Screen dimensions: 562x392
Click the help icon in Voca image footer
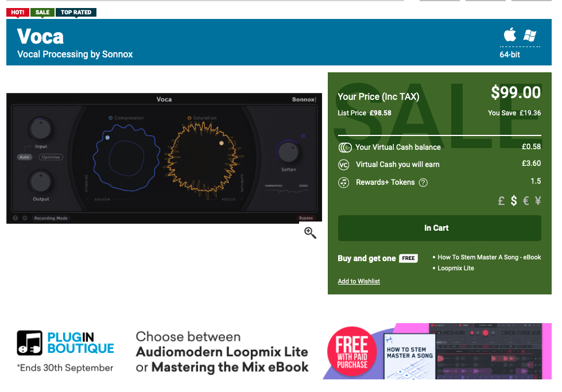coord(15,218)
